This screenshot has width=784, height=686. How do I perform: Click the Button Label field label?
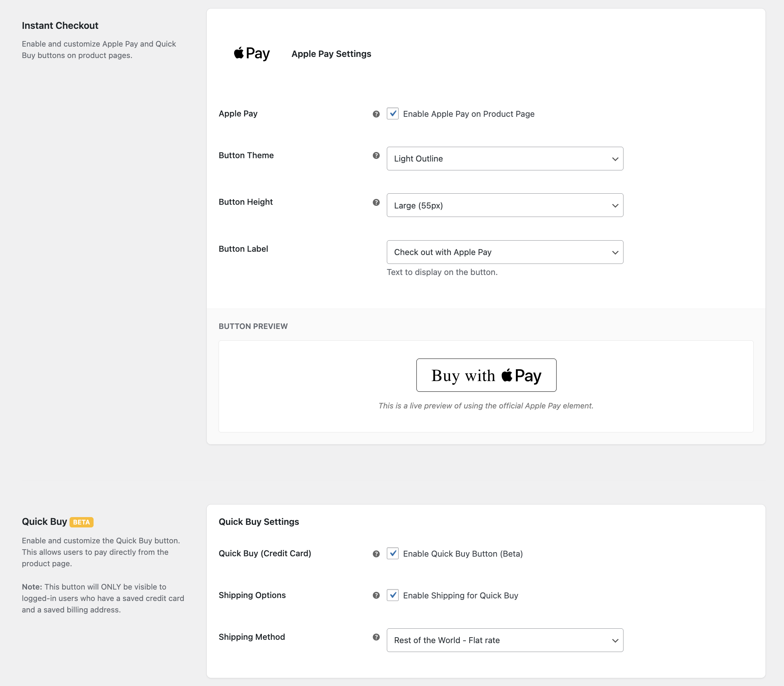[243, 249]
